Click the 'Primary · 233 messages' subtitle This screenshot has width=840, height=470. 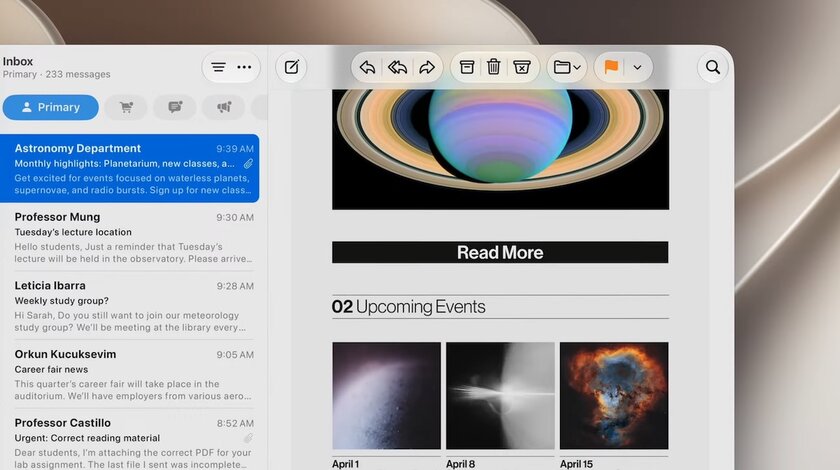tap(56, 74)
